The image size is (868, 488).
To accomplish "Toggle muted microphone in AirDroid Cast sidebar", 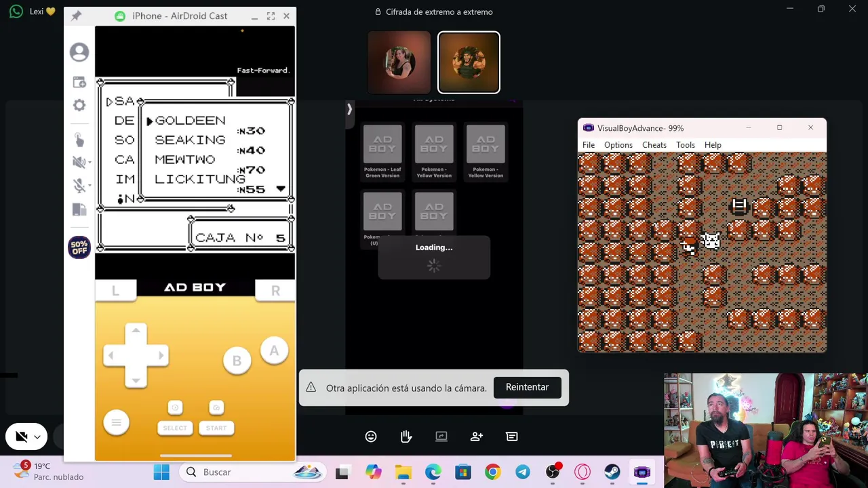I will coord(78,186).
